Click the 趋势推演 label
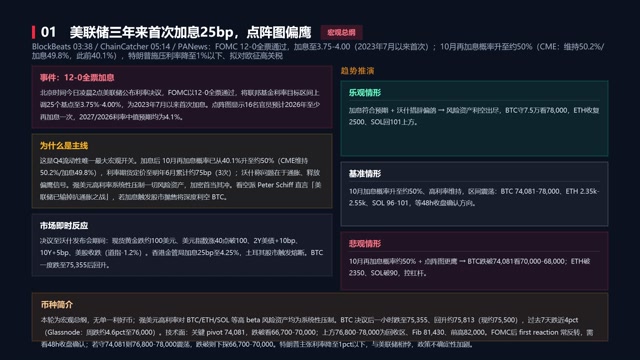This screenshot has height=360, width=640. tap(357, 71)
